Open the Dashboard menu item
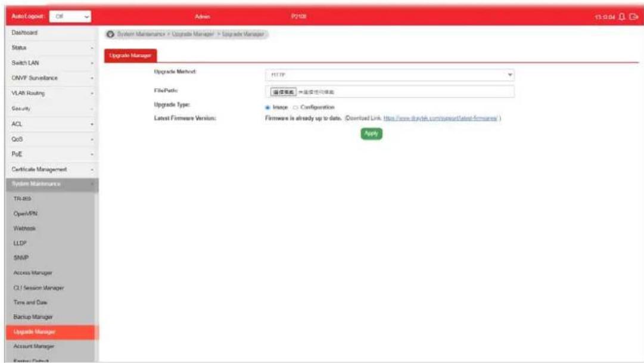The height and width of the screenshot is (363, 644). pyautogui.click(x=52, y=32)
